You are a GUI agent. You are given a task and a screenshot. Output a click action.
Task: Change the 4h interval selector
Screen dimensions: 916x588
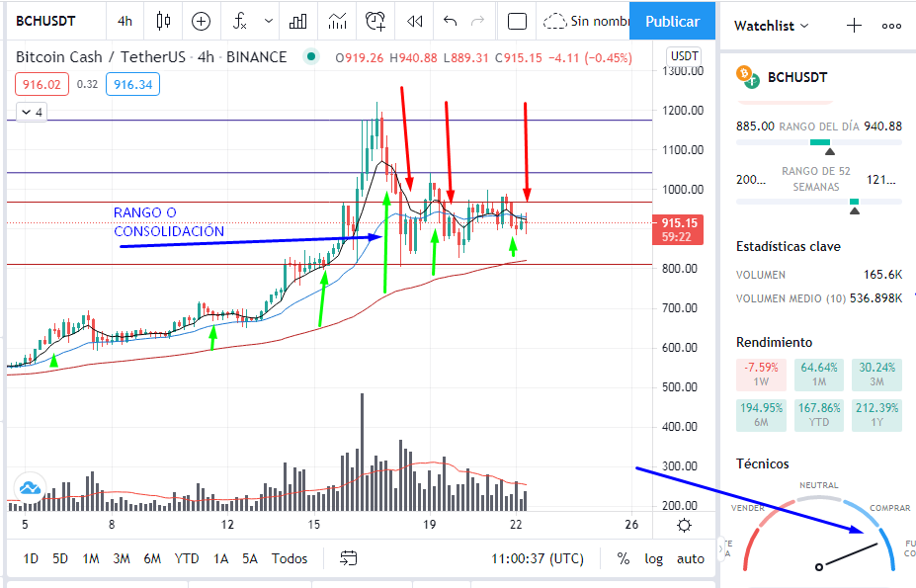click(x=125, y=21)
